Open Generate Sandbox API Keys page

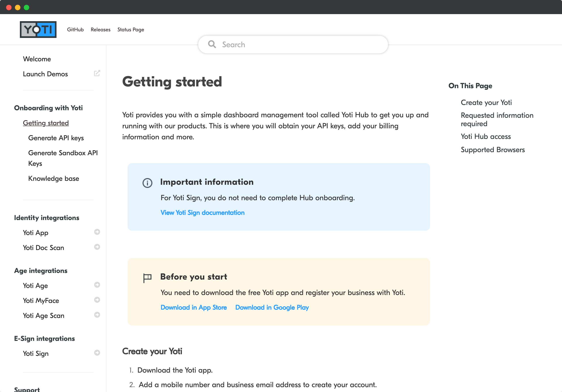[x=63, y=158]
